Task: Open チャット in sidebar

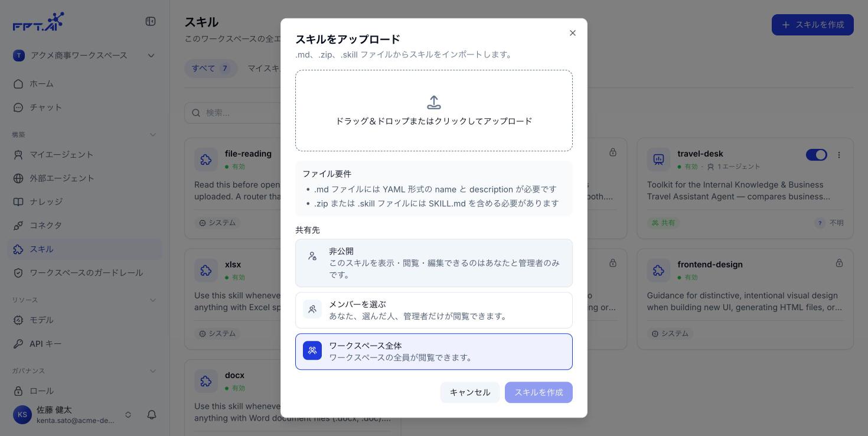Action: coord(84,108)
